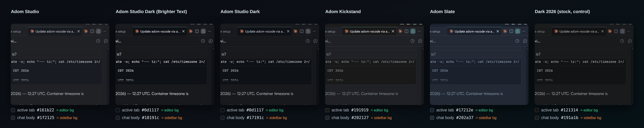Toggle lock icon in Dark 2026 preview
Viewport: 644px width, 128px height.
click(623, 31)
